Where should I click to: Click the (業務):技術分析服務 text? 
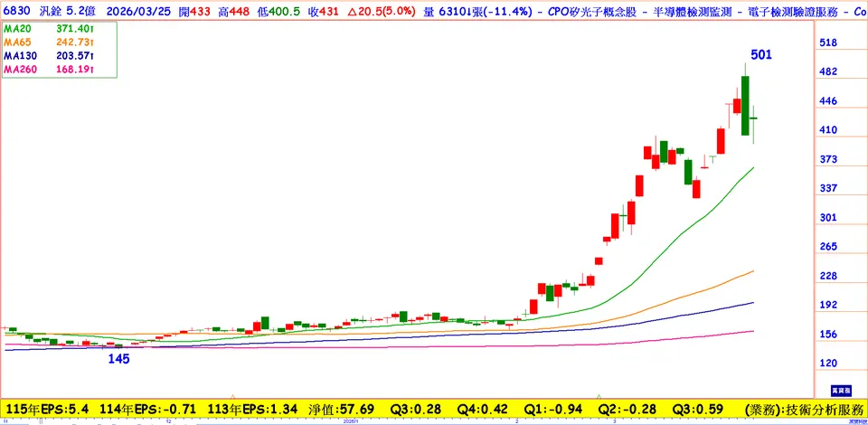(x=805, y=410)
